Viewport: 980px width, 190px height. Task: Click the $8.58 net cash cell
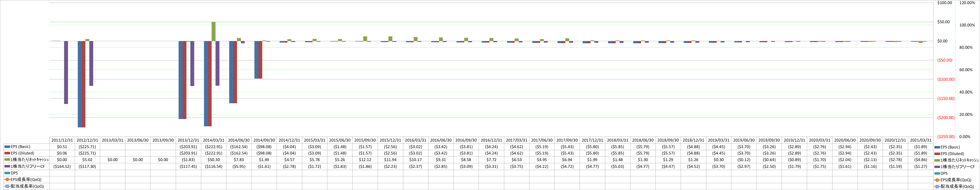466,160
